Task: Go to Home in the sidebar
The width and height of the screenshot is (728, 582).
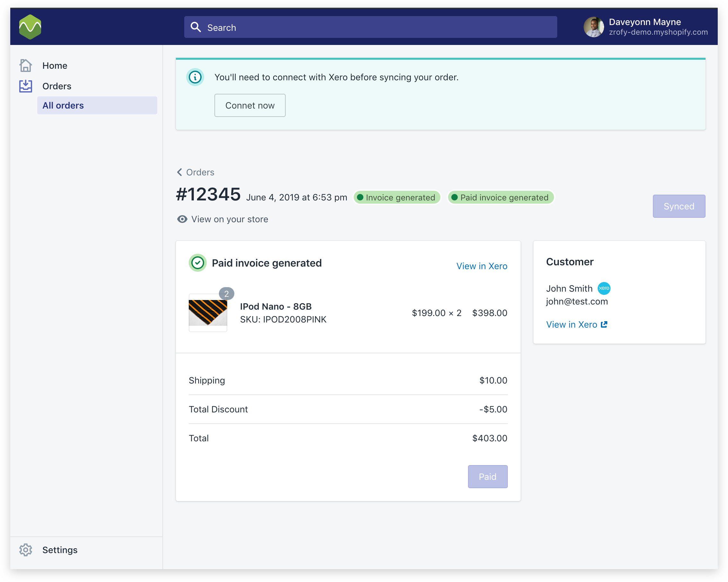Action: pyautogui.click(x=55, y=66)
